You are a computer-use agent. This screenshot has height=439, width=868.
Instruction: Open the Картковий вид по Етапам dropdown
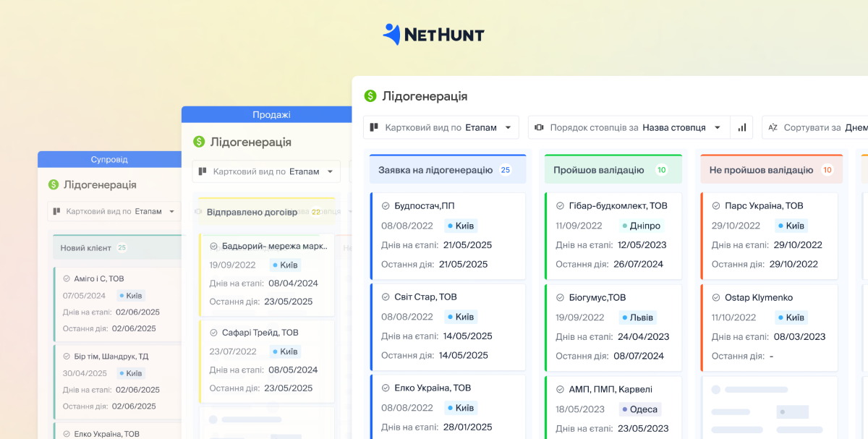441,127
